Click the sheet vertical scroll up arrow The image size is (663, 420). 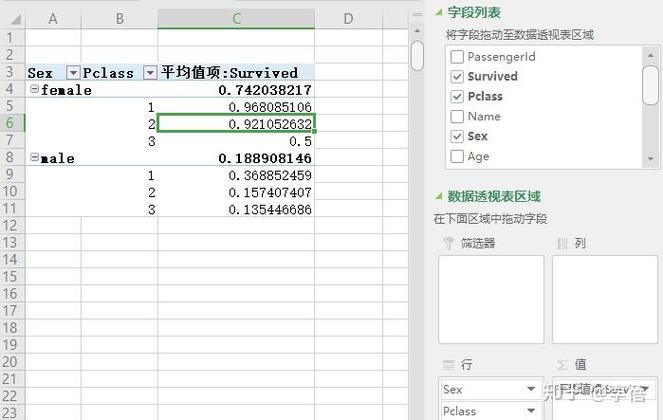point(417,30)
